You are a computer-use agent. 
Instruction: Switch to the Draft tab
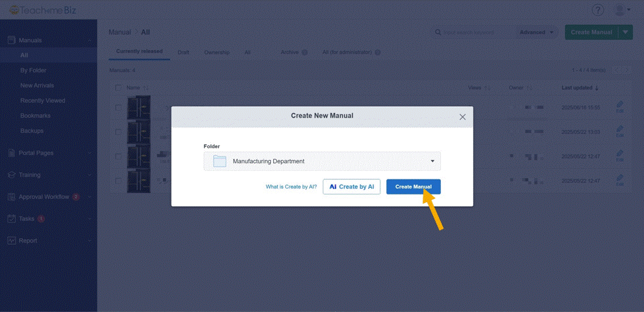pos(183,52)
